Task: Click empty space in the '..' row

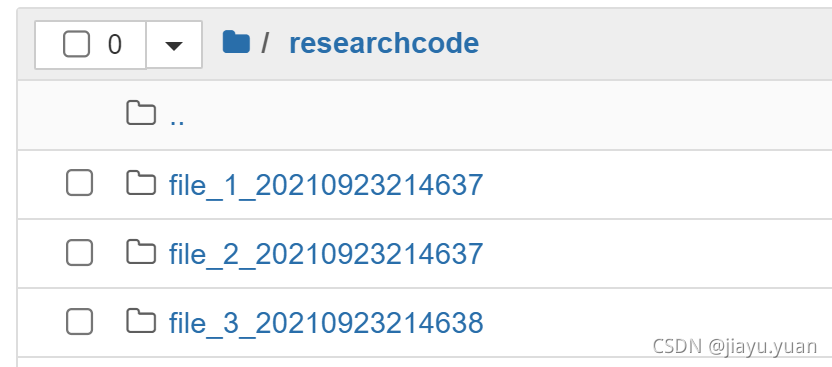Action: coord(504,115)
